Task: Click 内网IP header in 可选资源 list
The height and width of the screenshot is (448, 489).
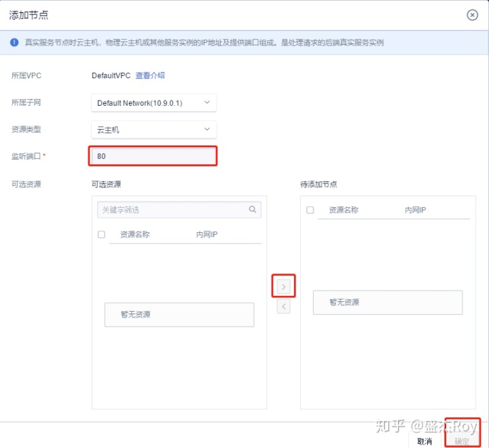Action: pyautogui.click(x=206, y=234)
